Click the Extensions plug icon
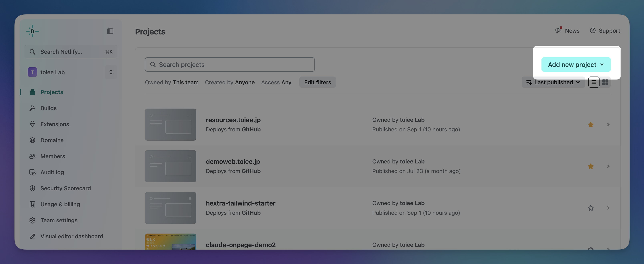The width and height of the screenshot is (644, 264). [32, 124]
